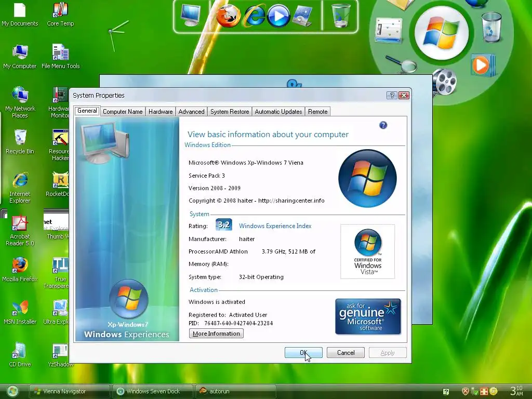The image size is (532, 399).
Task: Open RocketDock desktop icon
Action: coord(58,184)
